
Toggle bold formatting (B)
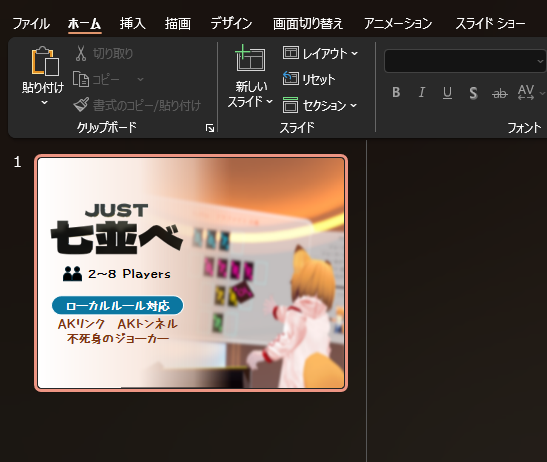(396, 92)
